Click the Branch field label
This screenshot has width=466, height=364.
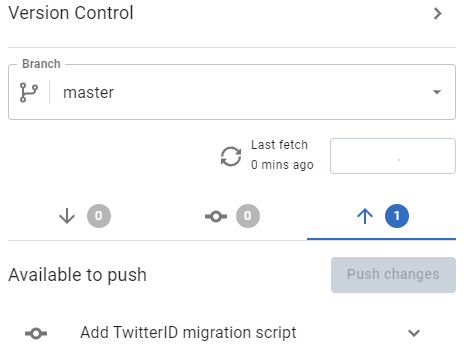click(41, 64)
